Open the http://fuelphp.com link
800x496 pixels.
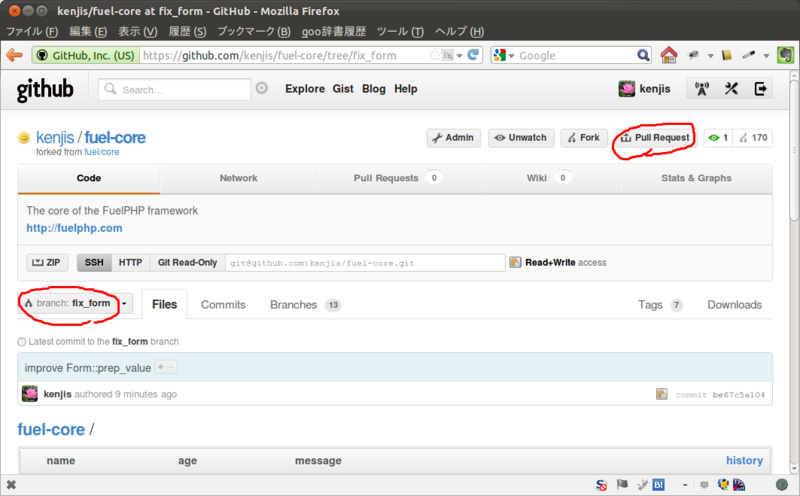[74, 228]
